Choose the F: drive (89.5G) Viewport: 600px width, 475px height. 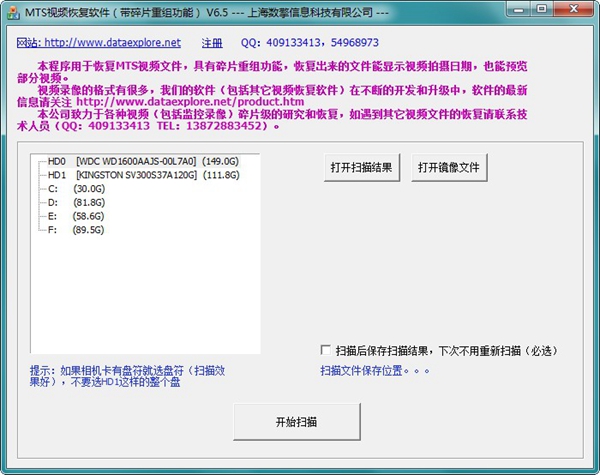point(76,230)
